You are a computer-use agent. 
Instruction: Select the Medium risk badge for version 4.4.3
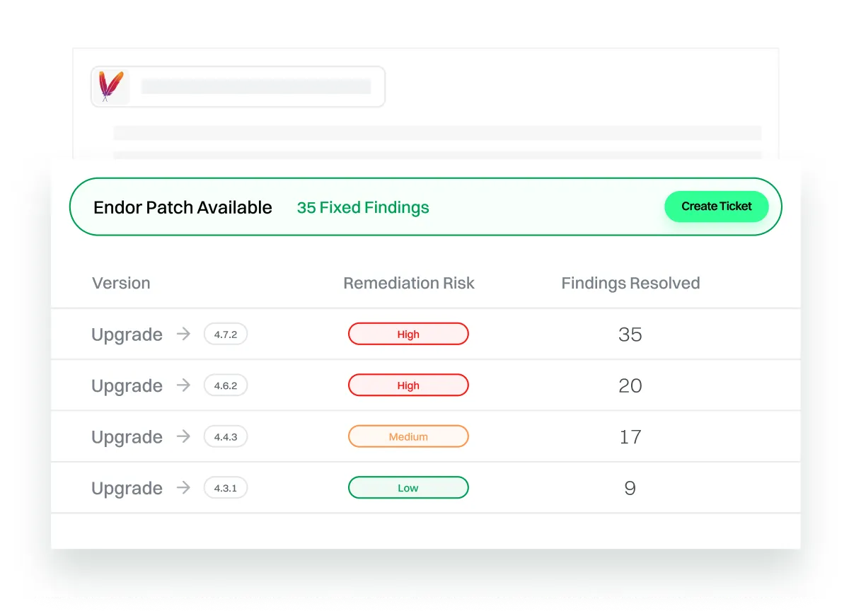(x=408, y=436)
